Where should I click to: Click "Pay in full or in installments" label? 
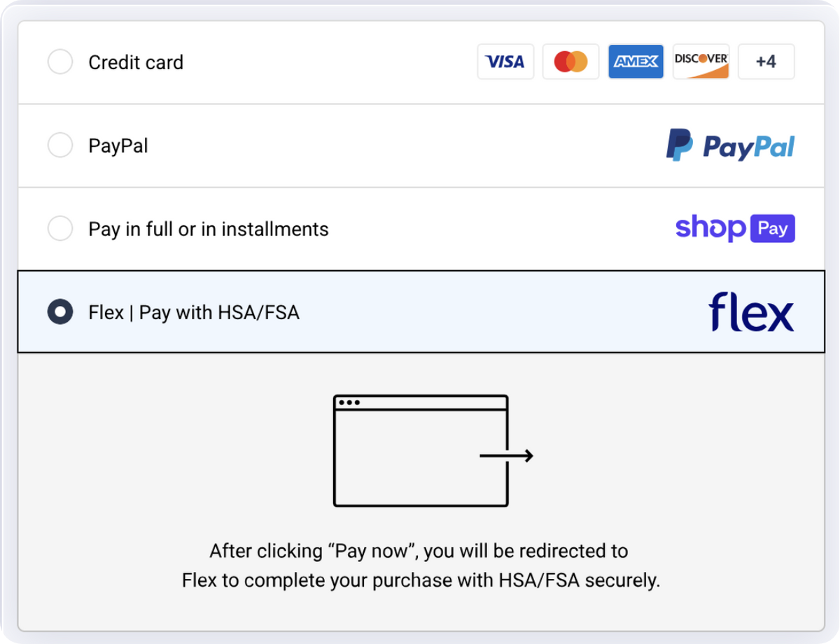tap(209, 229)
